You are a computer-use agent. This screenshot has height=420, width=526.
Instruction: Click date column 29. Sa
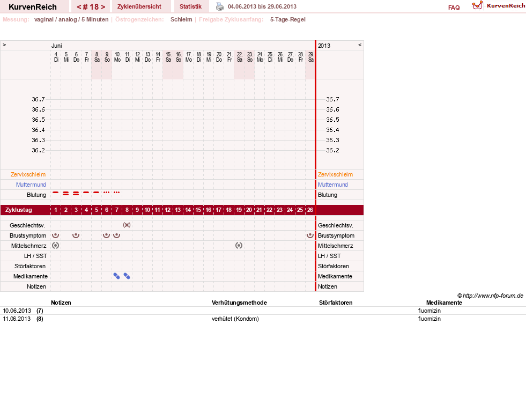pos(311,57)
